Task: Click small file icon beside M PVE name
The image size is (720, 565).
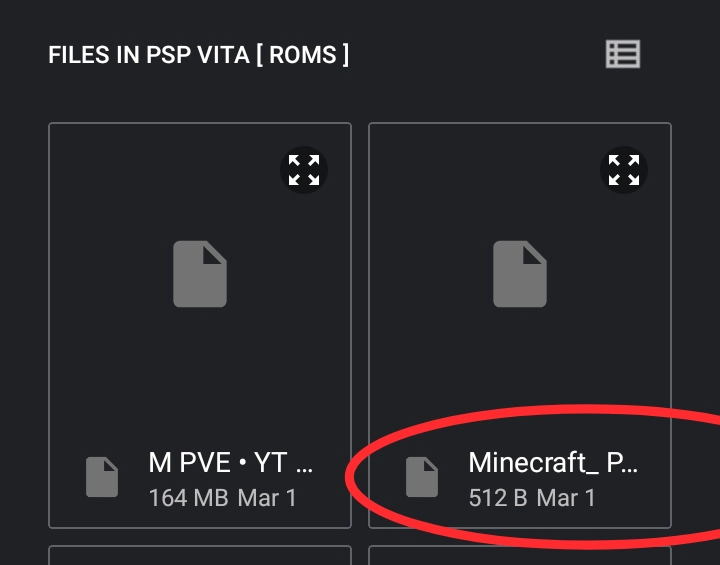Action: click(102, 477)
